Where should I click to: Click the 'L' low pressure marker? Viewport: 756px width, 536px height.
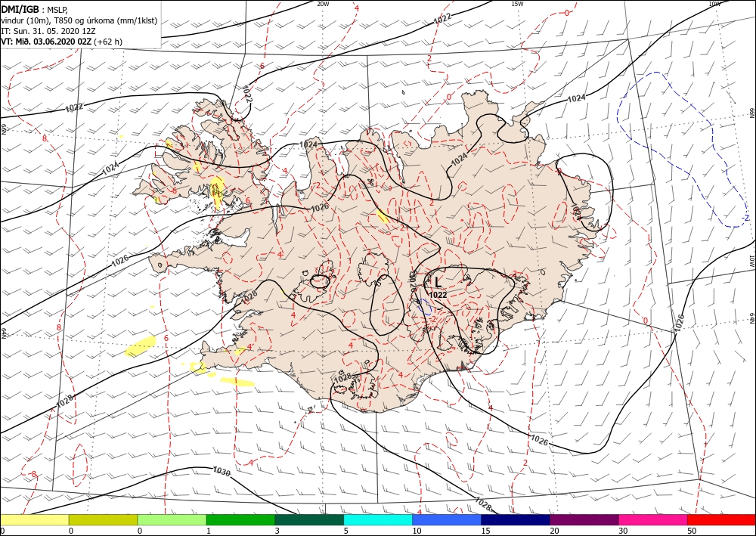(438, 283)
